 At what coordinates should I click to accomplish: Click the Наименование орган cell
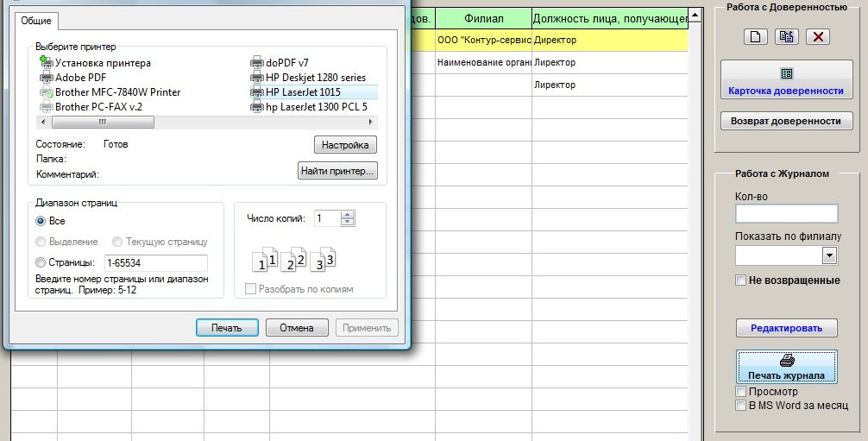click(483, 63)
